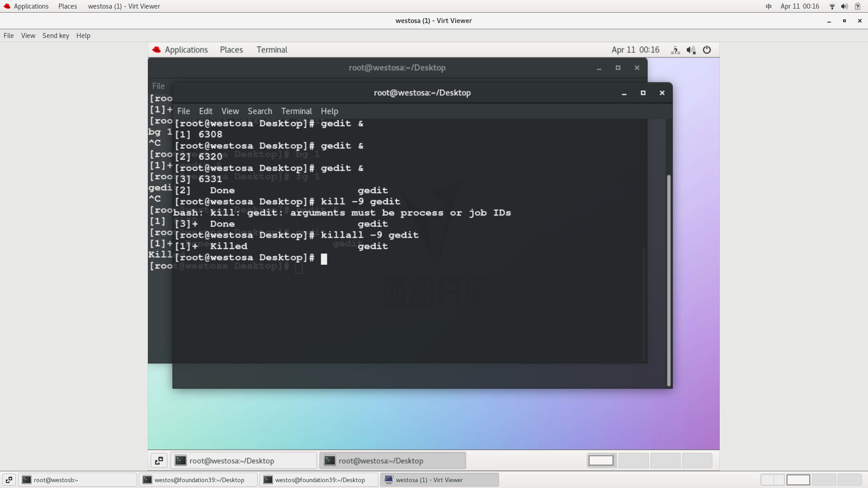Click the '[1] 6308' job line

point(198,135)
